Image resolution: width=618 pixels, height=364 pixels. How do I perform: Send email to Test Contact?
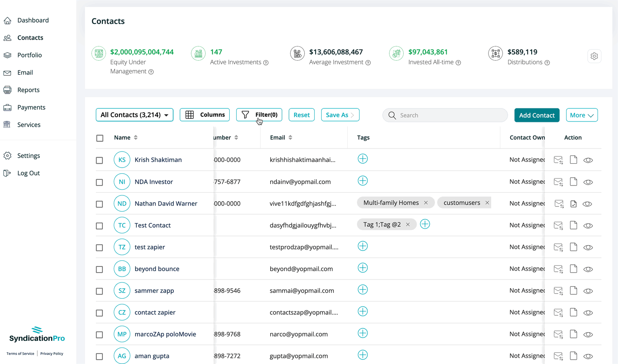pos(558,226)
